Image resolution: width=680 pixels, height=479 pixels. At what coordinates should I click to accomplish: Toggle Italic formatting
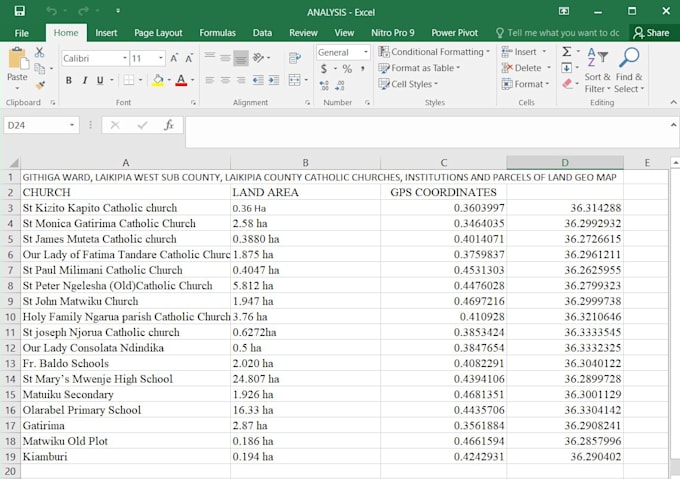(x=85, y=80)
